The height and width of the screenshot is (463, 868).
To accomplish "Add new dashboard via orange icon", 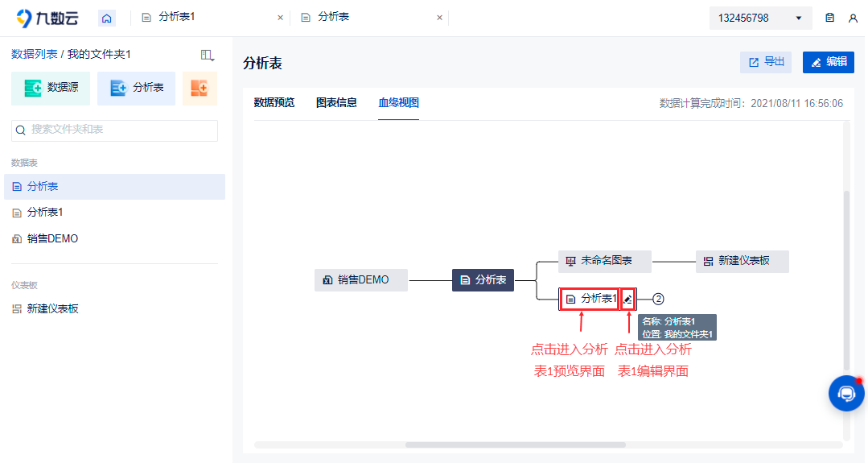I will pyautogui.click(x=200, y=88).
